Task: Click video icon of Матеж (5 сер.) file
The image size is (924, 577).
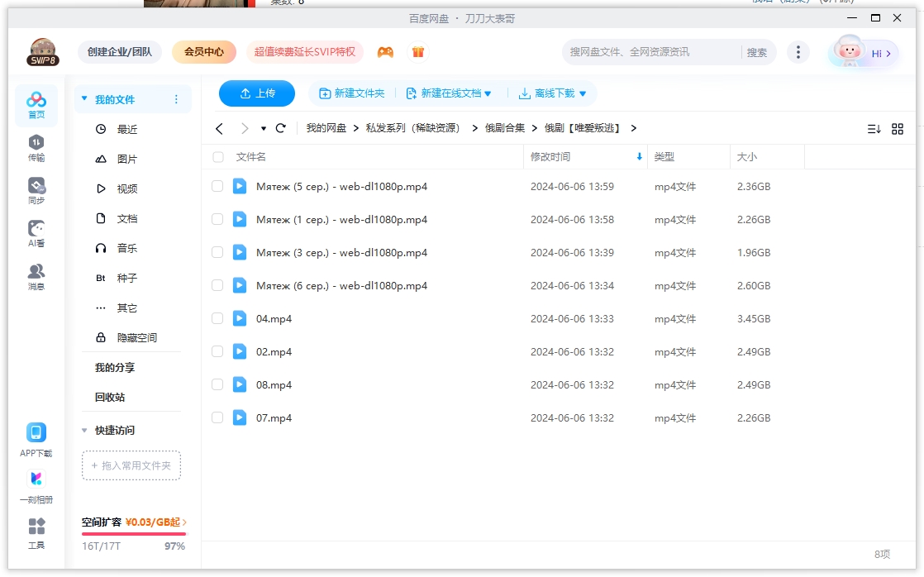Action: (x=239, y=186)
